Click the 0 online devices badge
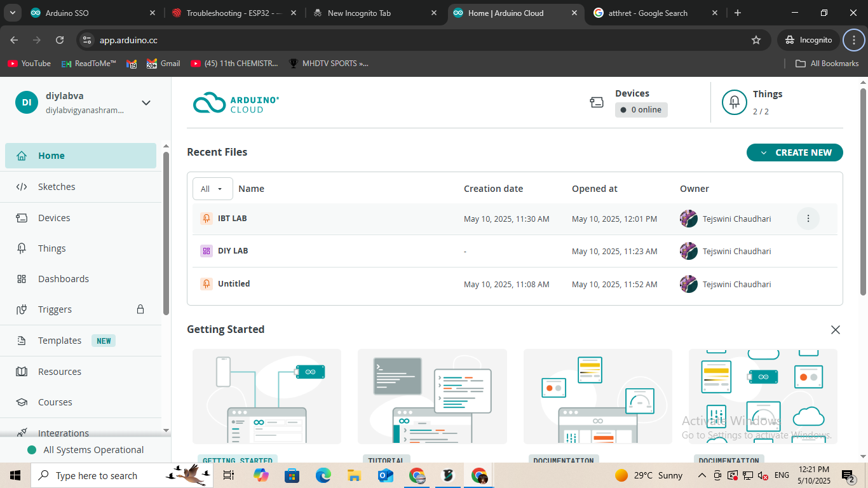The width and height of the screenshot is (868, 488). click(641, 110)
